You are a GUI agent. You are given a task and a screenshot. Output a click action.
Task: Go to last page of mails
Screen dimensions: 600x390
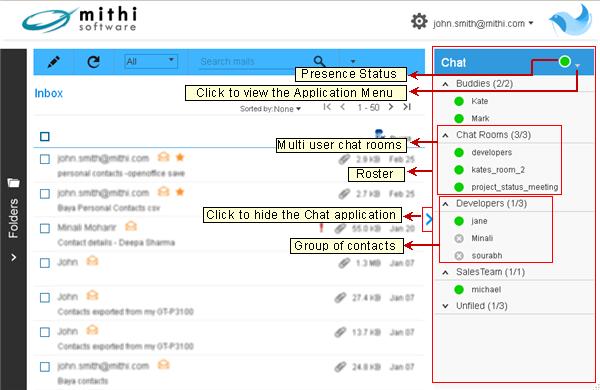tap(407, 107)
